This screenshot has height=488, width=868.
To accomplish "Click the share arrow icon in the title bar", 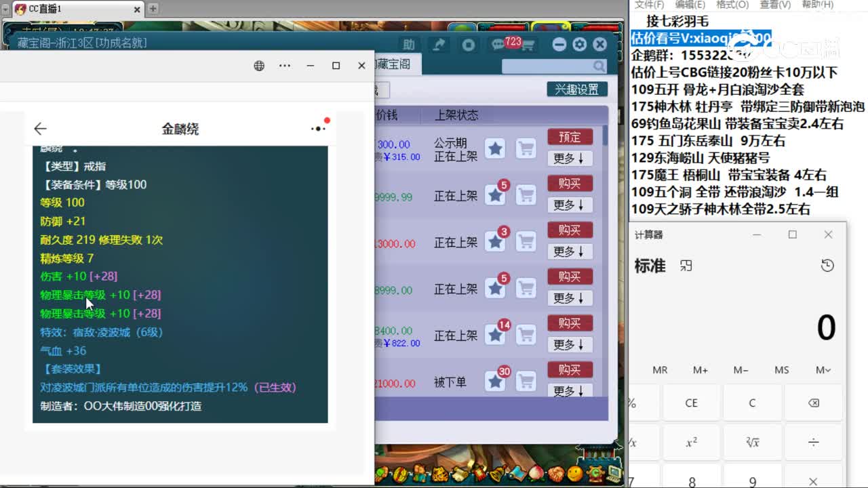I will [439, 44].
